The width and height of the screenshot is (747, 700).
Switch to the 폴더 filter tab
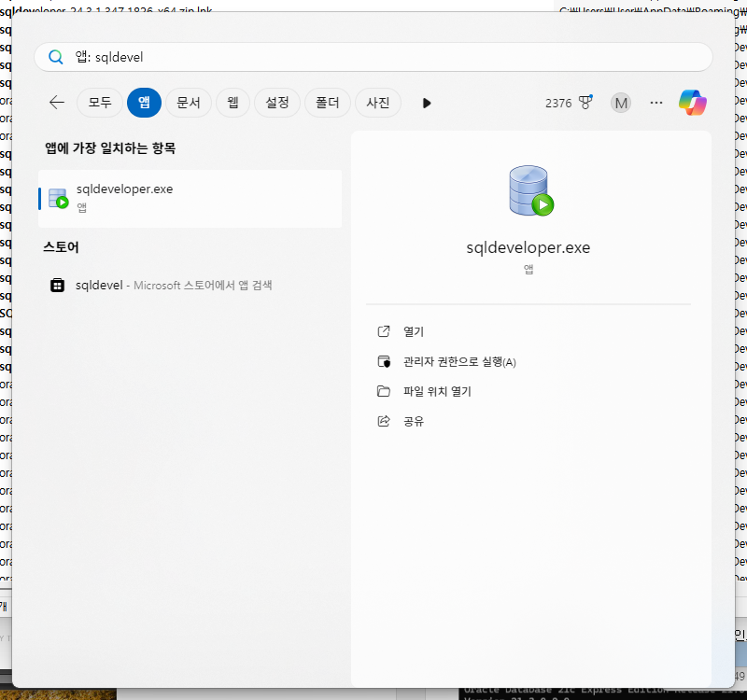328,103
